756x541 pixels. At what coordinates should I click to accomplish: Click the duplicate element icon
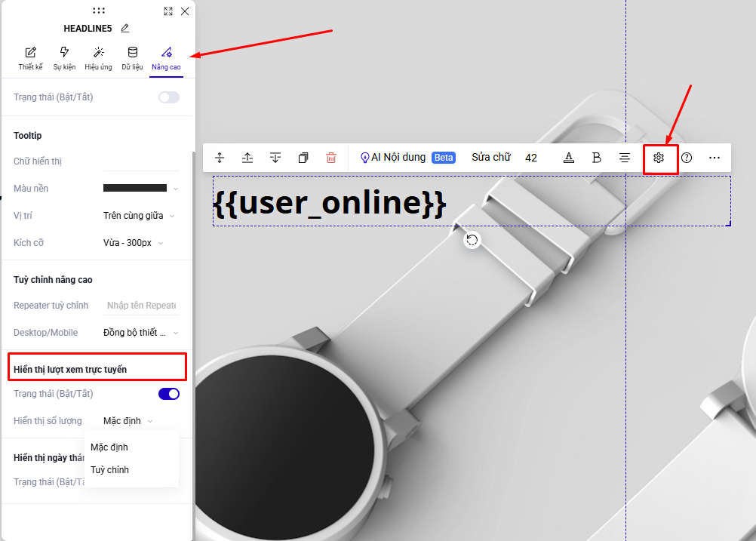(x=303, y=158)
